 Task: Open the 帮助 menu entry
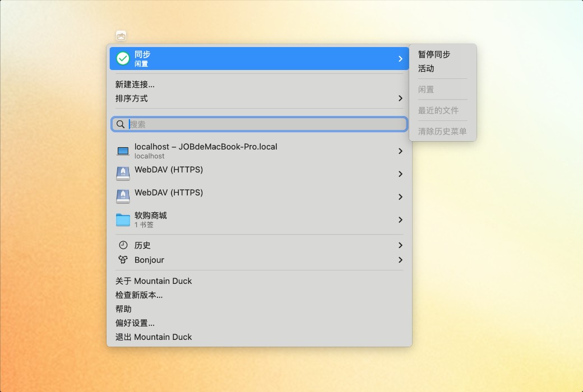pyautogui.click(x=123, y=309)
